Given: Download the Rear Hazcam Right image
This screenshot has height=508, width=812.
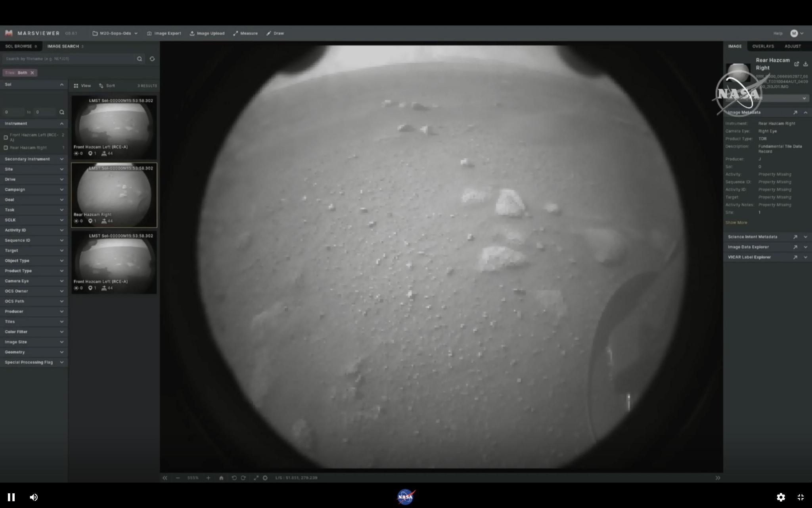Looking at the screenshot, I should point(805,64).
